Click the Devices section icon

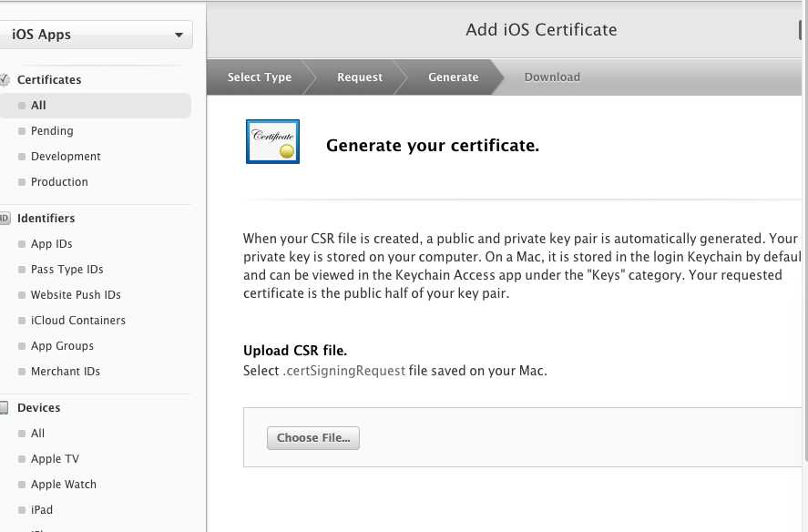coord(5,408)
